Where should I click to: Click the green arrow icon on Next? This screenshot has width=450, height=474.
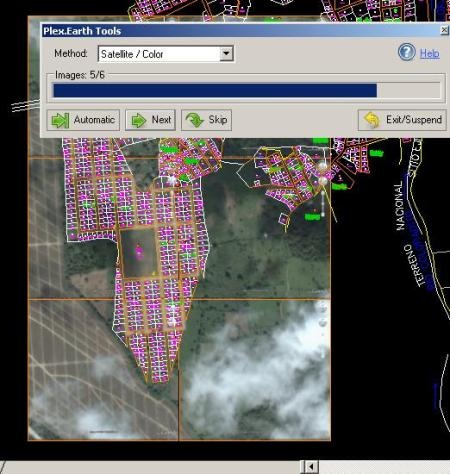click(138, 120)
